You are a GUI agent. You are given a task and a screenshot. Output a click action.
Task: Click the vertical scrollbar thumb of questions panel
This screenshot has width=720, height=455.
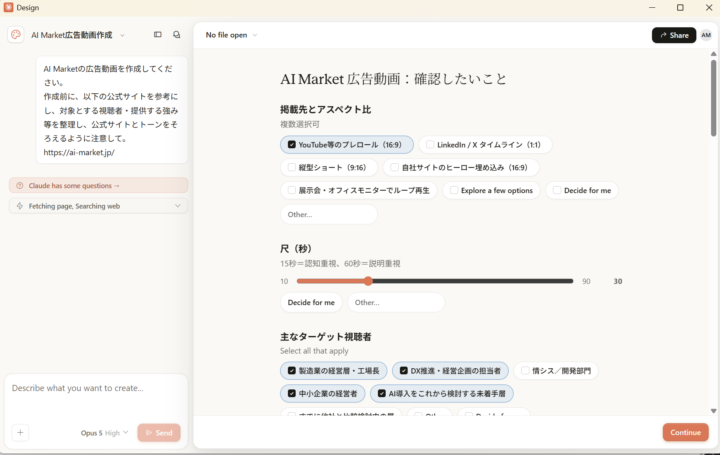point(713,97)
